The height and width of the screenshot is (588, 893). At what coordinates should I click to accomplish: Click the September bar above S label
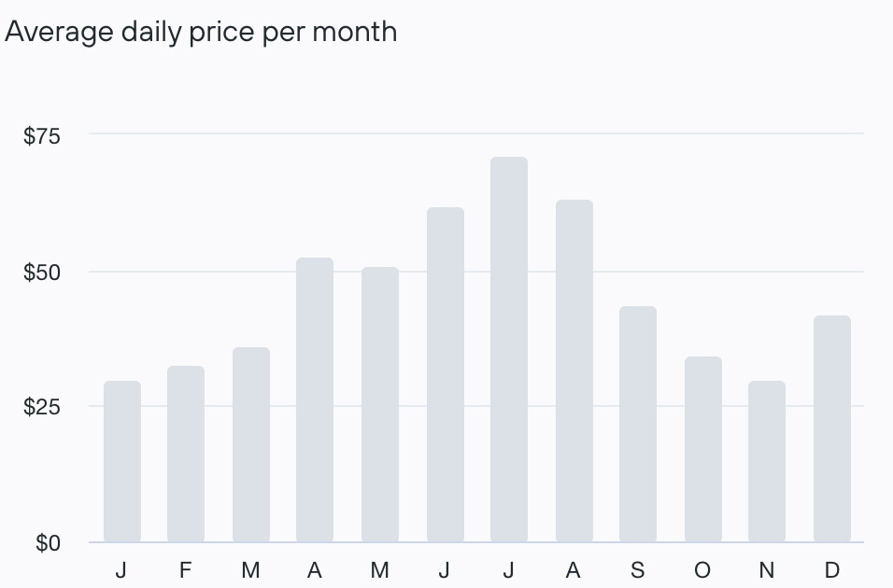[x=638, y=425]
